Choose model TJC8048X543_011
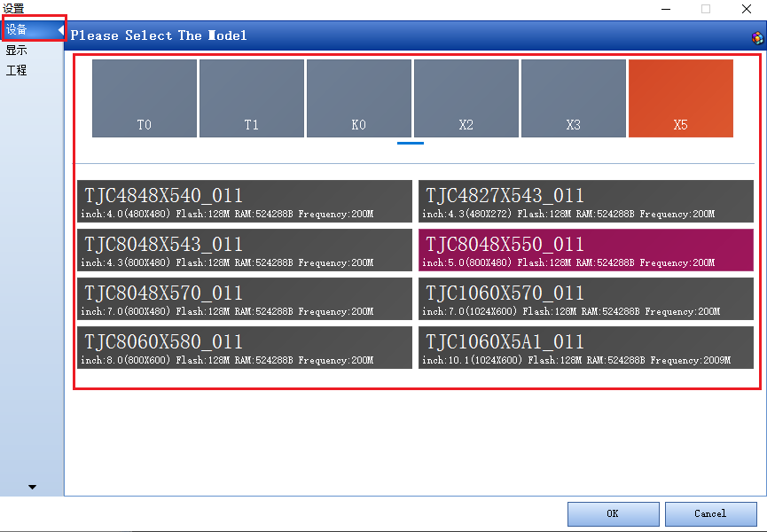This screenshot has height=532, width=767. [x=245, y=250]
